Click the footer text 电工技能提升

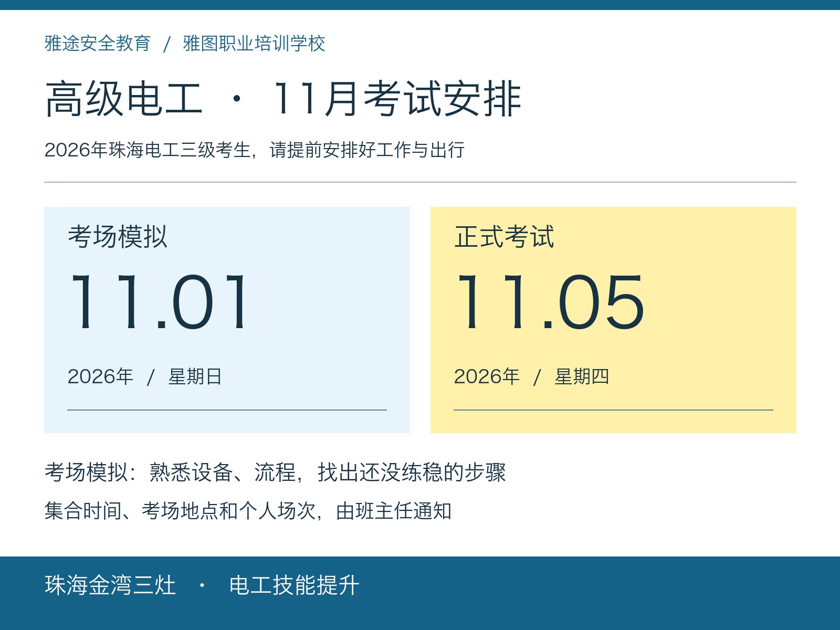click(x=294, y=585)
